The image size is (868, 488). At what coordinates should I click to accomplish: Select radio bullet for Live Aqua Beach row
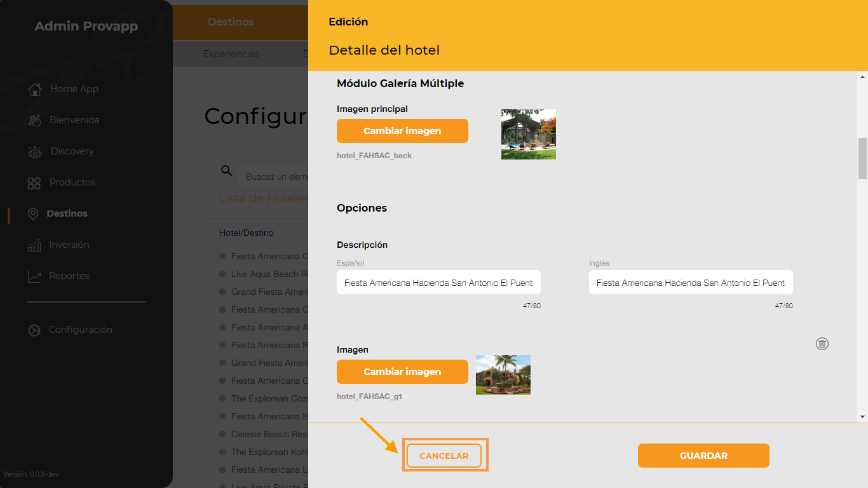(222, 274)
